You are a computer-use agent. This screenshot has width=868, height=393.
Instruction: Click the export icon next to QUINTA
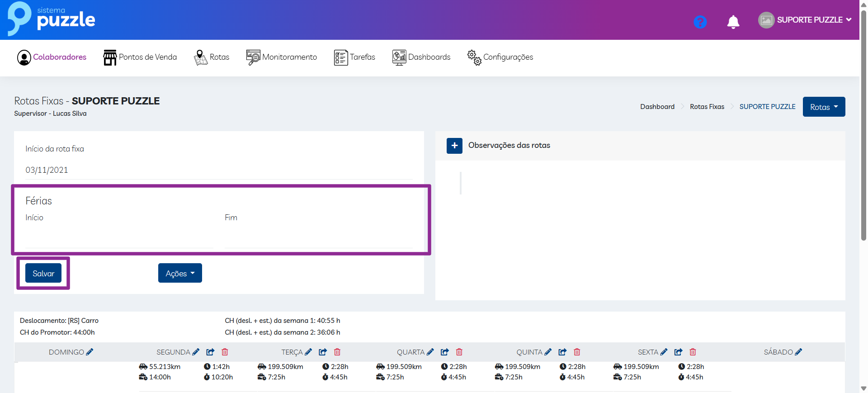click(562, 352)
